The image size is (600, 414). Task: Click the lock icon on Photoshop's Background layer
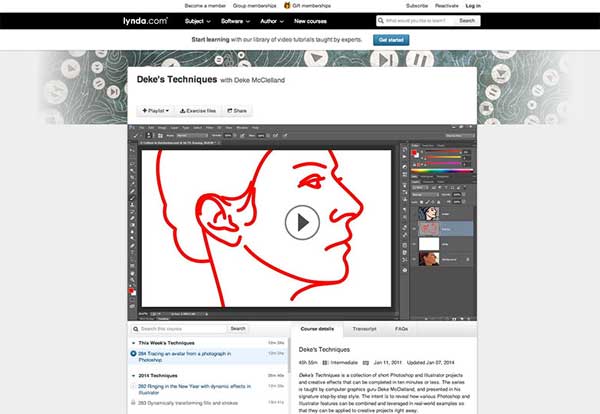(x=468, y=259)
